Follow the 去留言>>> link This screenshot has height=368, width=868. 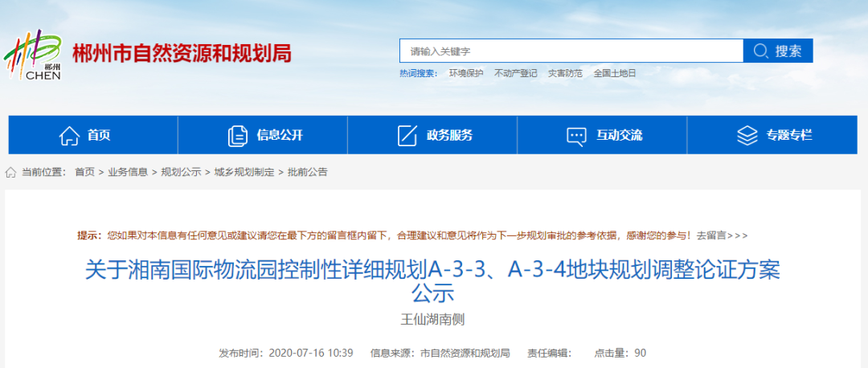click(722, 235)
